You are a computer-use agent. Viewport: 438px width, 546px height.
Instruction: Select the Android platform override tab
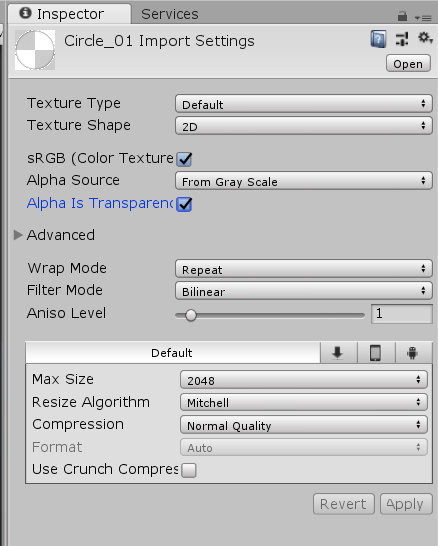[x=413, y=353]
